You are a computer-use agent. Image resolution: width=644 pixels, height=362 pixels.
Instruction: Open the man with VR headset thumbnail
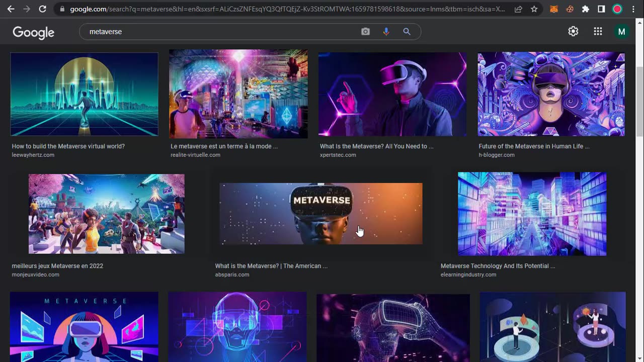click(392, 94)
